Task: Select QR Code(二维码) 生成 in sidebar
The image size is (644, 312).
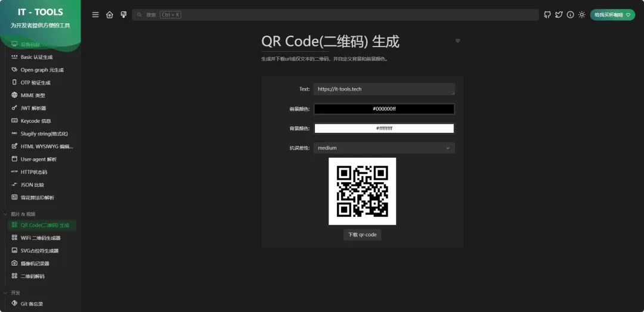Action: [x=42, y=225]
